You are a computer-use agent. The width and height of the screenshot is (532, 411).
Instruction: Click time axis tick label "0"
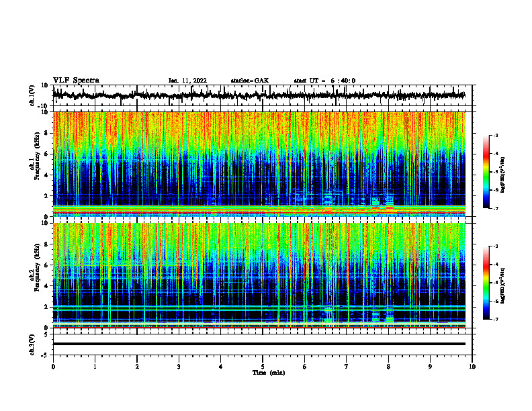point(53,367)
